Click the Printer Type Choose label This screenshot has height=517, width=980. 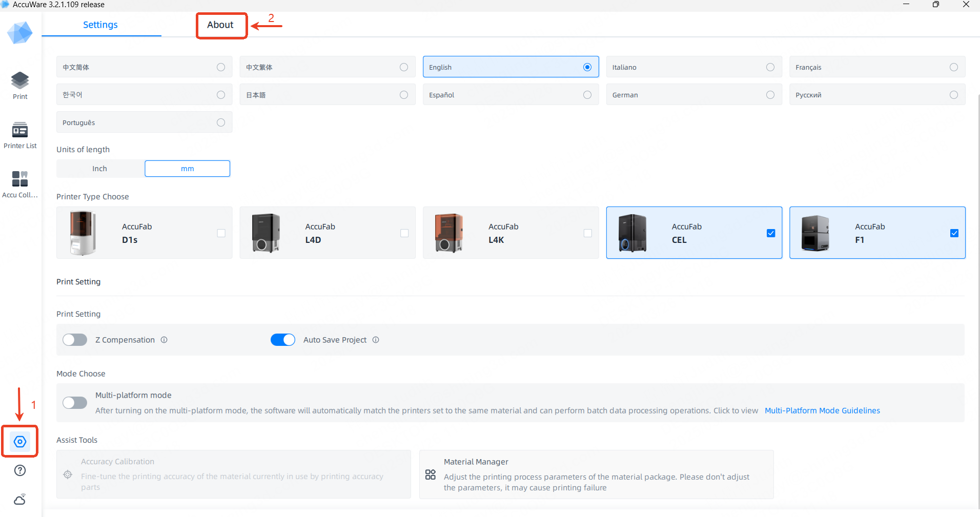(93, 197)
